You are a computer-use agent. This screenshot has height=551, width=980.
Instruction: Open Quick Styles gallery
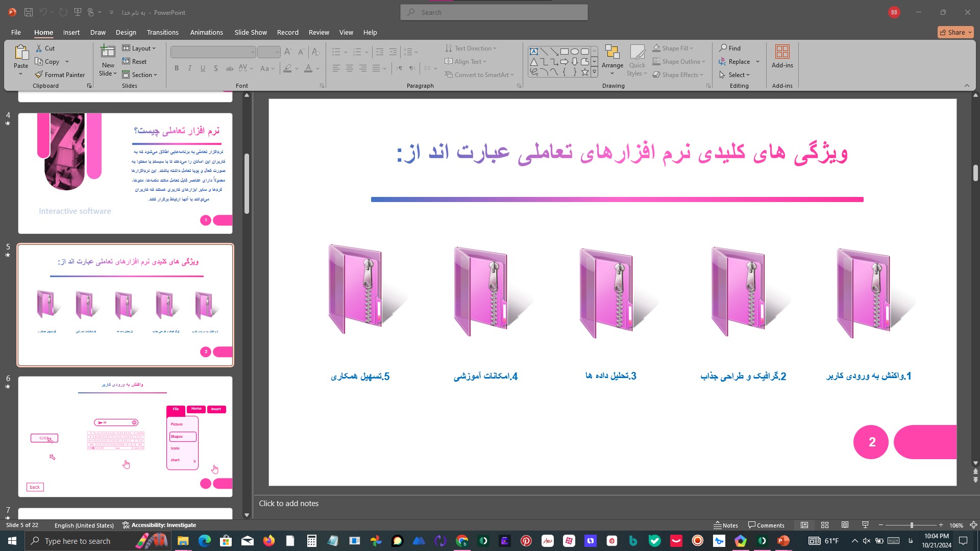[x=637, y=60]
